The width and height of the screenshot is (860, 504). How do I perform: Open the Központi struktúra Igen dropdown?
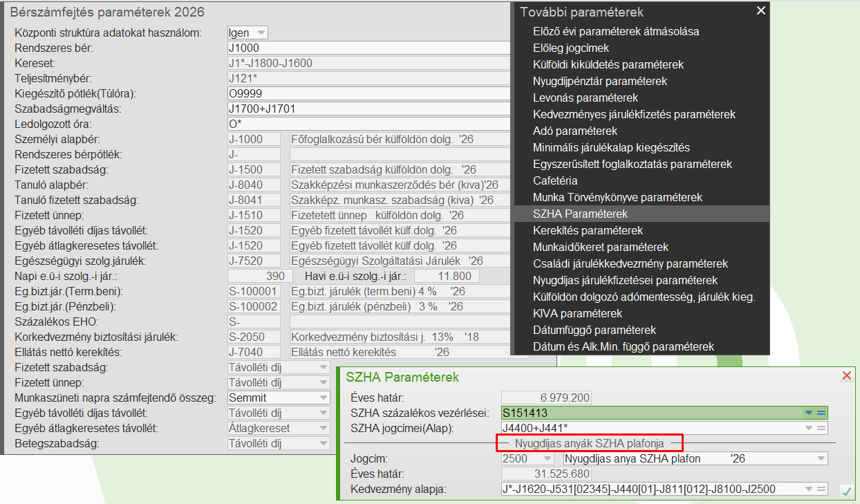[x=260, y=33]
